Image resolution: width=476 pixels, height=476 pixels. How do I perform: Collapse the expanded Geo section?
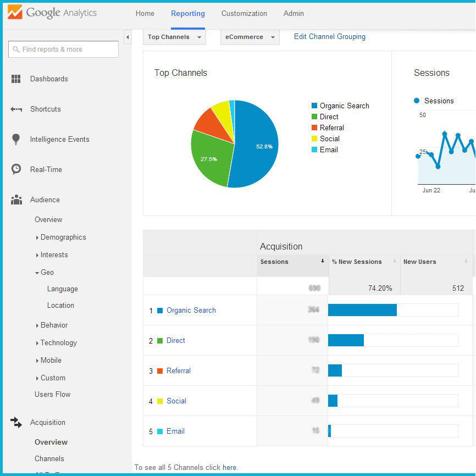tap(37, 272)
